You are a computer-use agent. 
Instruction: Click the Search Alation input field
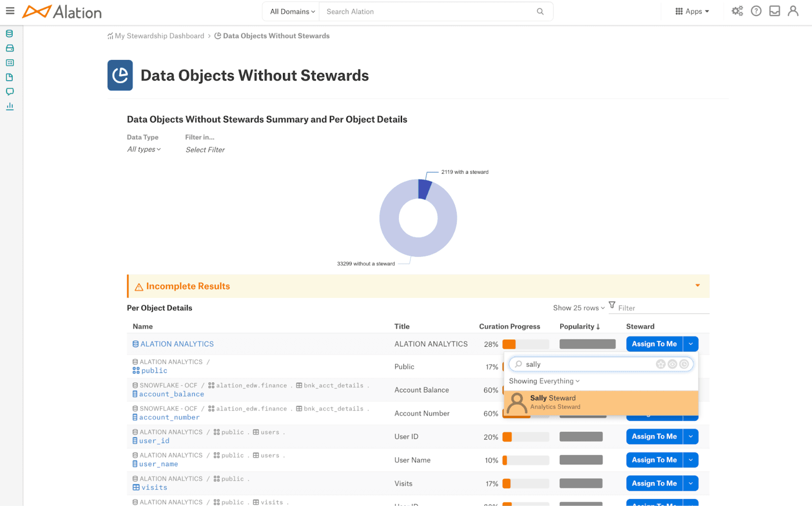tap(429, 12)
